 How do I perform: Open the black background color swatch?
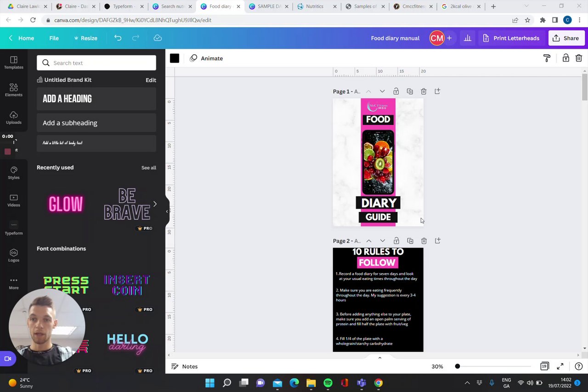click(x=175, y=58)
